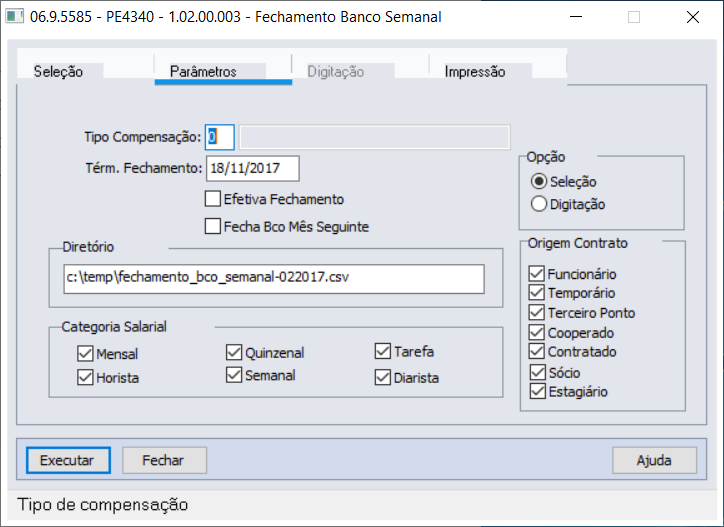Click the Executar button
The height and width of the screenshot is (527, 724).
click(x=68, y=460)
